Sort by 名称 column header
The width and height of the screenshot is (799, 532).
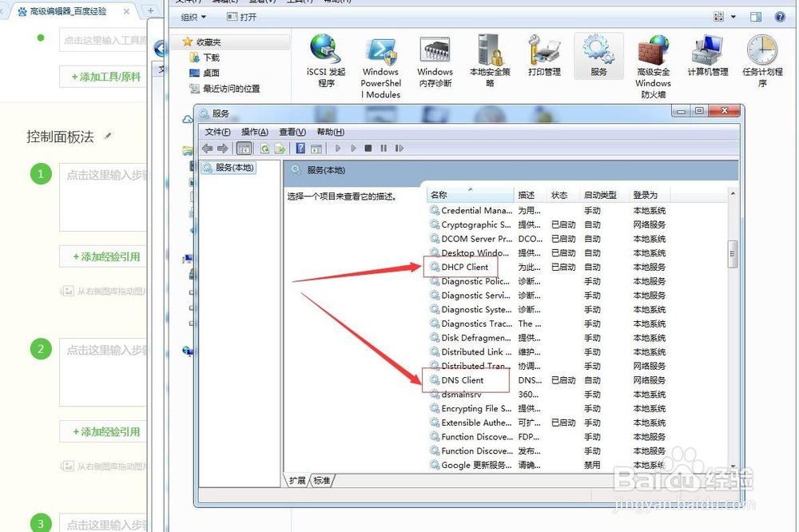coord(470,195)
